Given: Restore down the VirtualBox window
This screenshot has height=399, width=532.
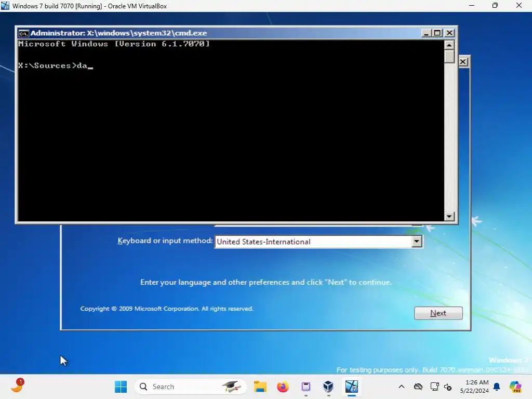Looking at the screenshot, I should 495,6.
